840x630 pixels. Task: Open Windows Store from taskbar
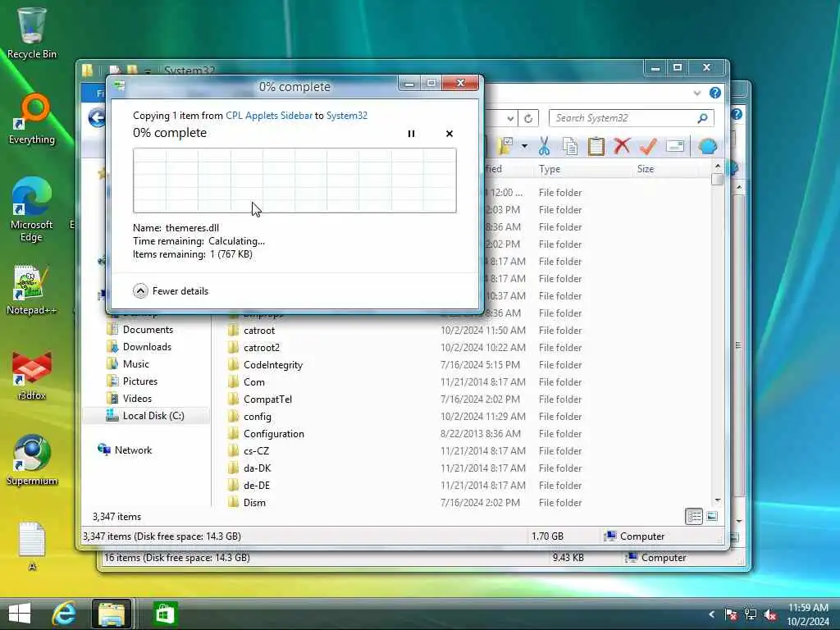[165, 614]
